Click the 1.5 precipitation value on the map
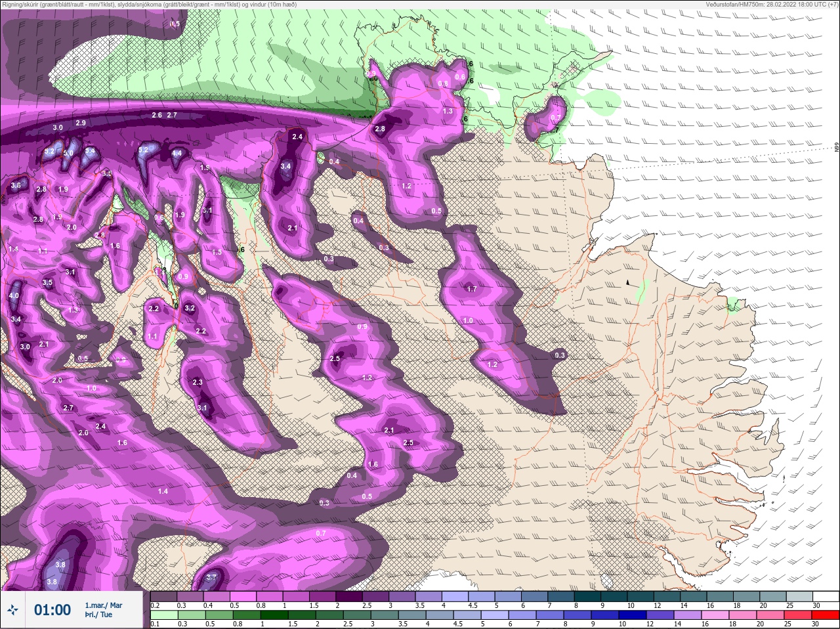The image size is (840, 629). (217, 252)
